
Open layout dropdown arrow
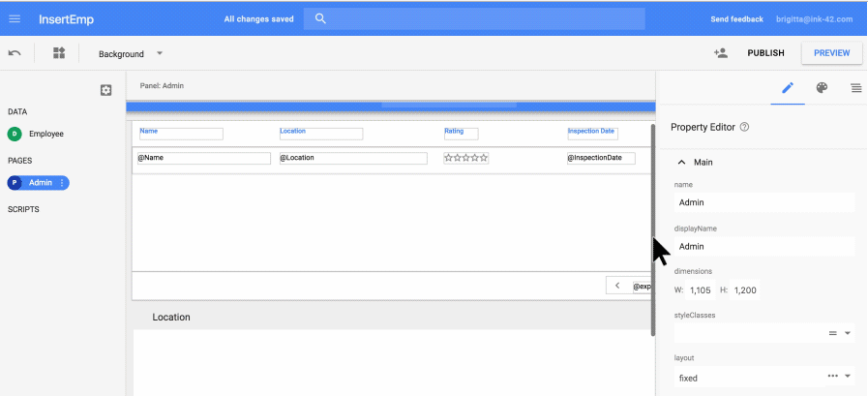click(847, 376)
